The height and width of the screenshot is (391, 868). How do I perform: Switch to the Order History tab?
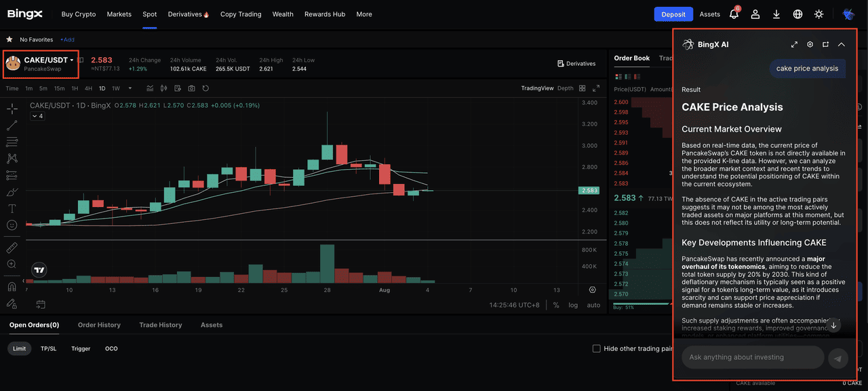pos(99,325)
